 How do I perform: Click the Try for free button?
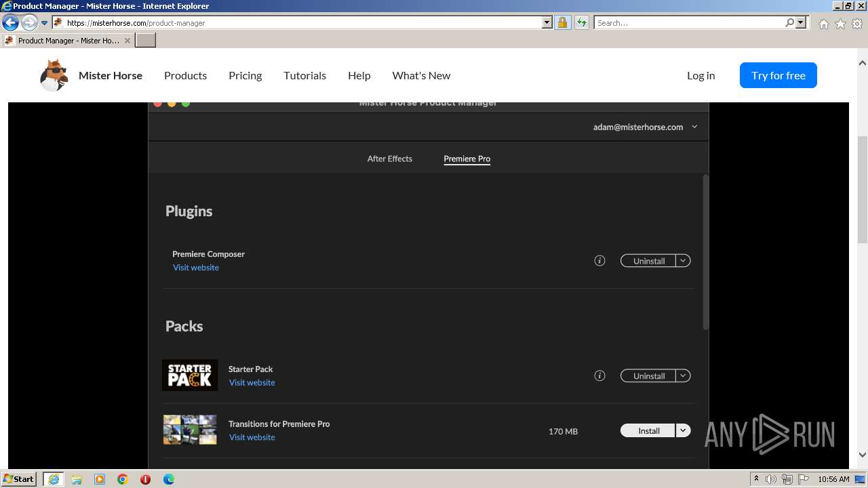coord(778,75)
